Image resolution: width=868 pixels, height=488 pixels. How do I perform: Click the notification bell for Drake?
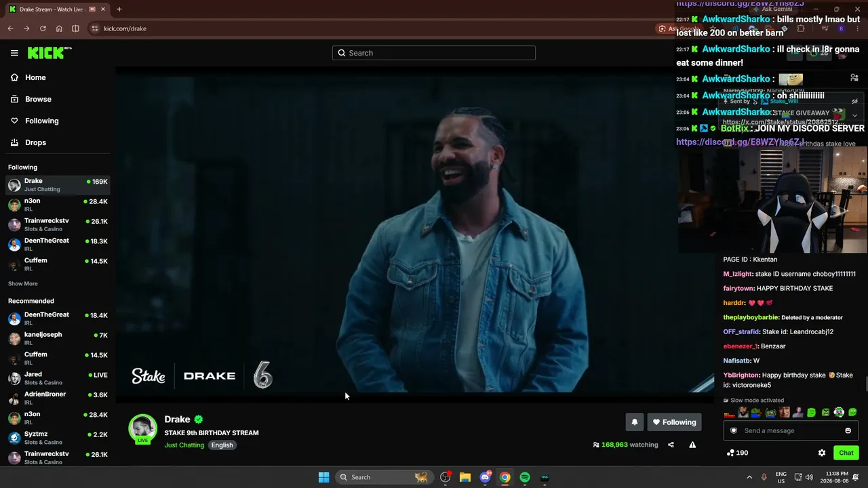click(635, 422)
